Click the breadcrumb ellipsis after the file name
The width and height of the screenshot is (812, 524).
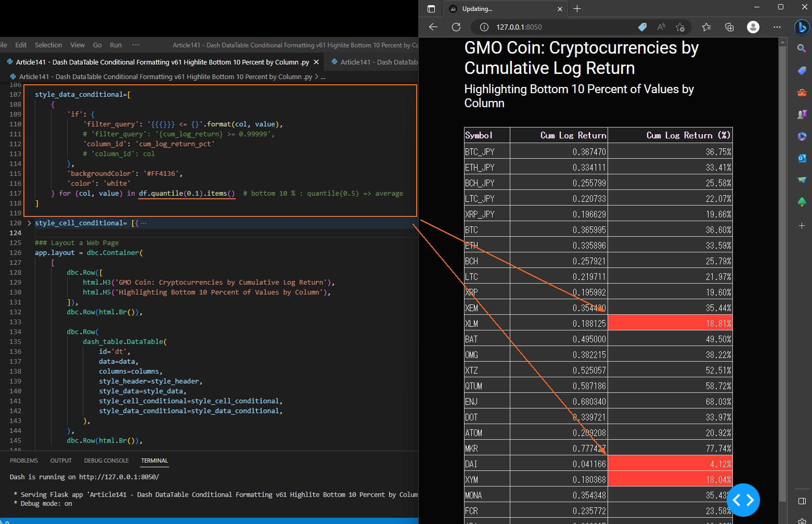coord(323,76)
